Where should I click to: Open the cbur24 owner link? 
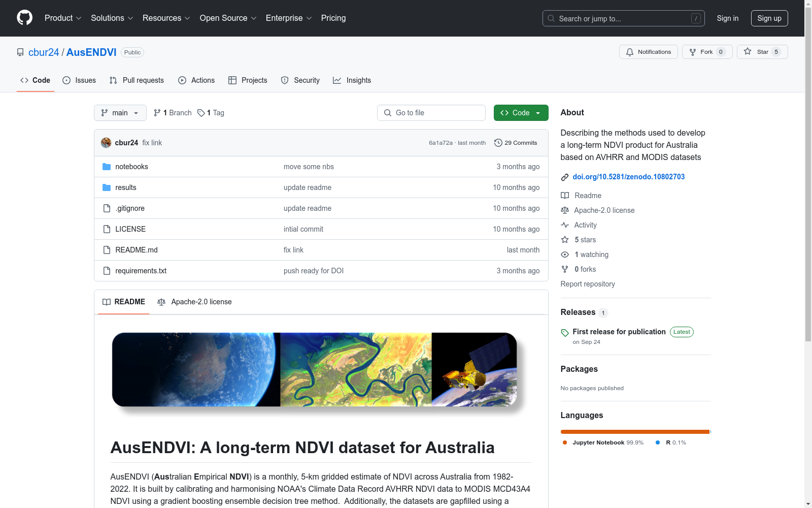tap(44, 52)
